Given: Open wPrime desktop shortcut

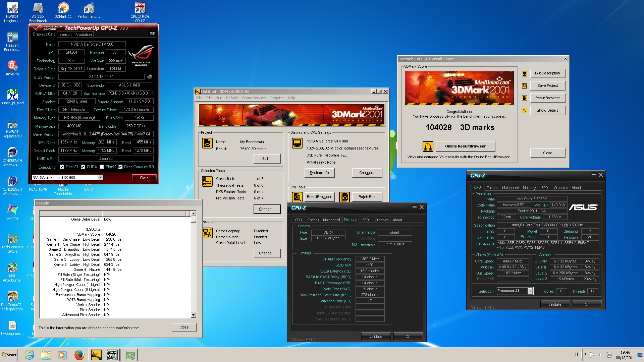Looking at the screenshot, I should pos(12,212).
